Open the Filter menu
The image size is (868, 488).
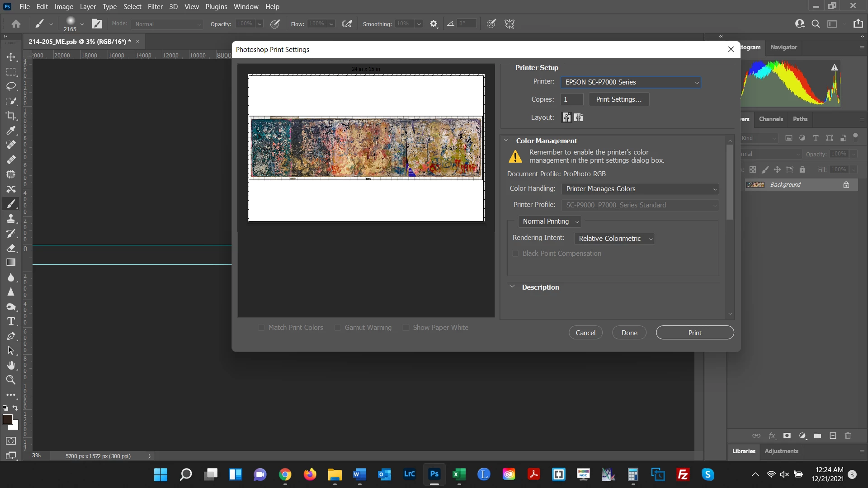(x=155, y=7)
